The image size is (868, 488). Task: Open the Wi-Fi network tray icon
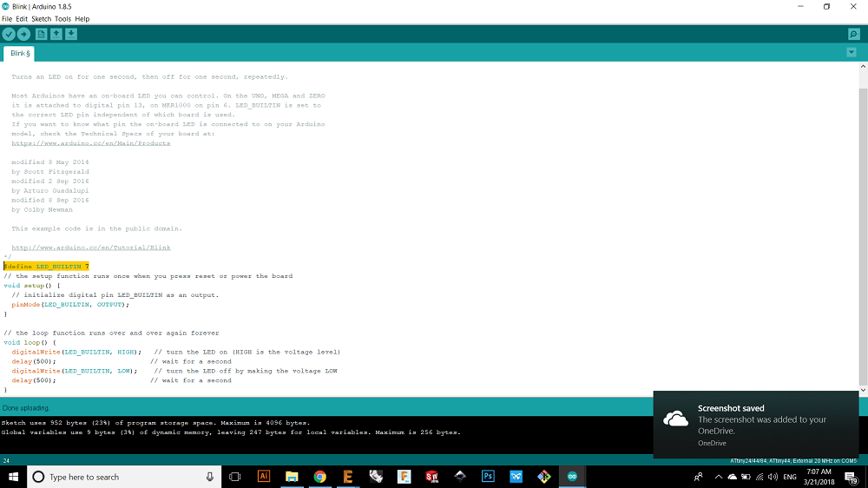[x=759, y=477]
